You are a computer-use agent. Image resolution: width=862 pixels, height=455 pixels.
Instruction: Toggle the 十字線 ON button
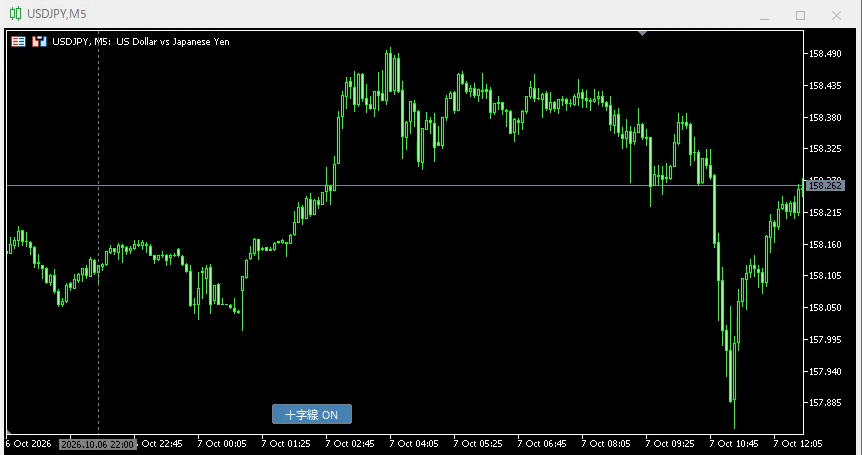click(312, 414)
